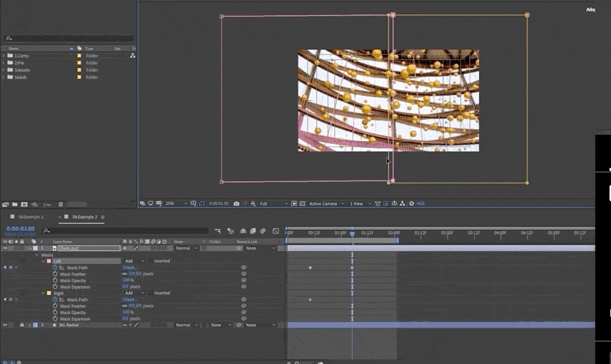Check the Inverted box for Right mask
This screenshot has width=611, height=364.
151,293
